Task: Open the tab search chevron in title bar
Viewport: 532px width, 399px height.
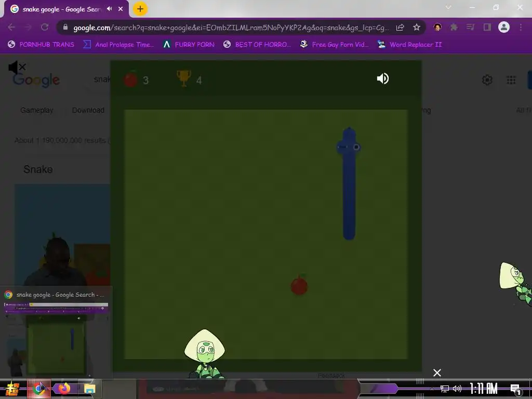Action: [448, 7]
